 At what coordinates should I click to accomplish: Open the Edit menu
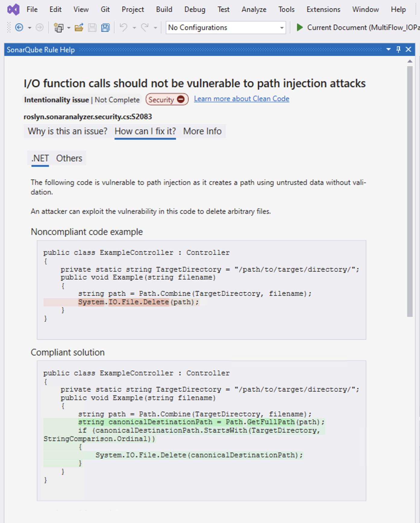click(55, 9)
